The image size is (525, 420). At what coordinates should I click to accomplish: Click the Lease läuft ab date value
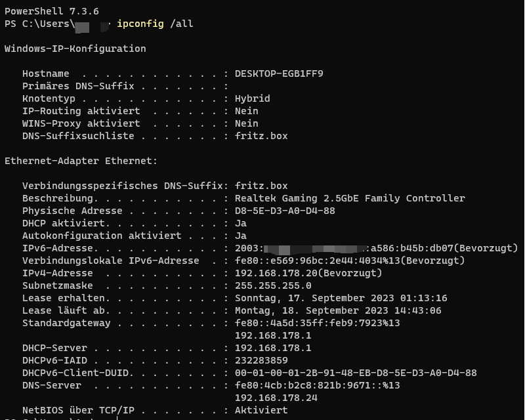[x=338, y=310]
